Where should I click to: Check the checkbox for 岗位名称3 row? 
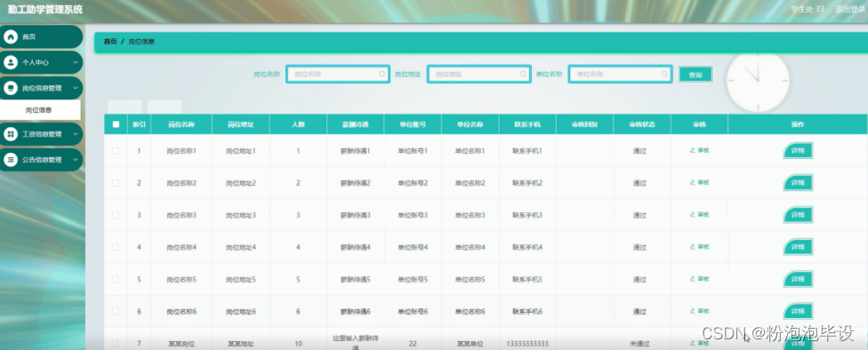(x=115, y=215)
